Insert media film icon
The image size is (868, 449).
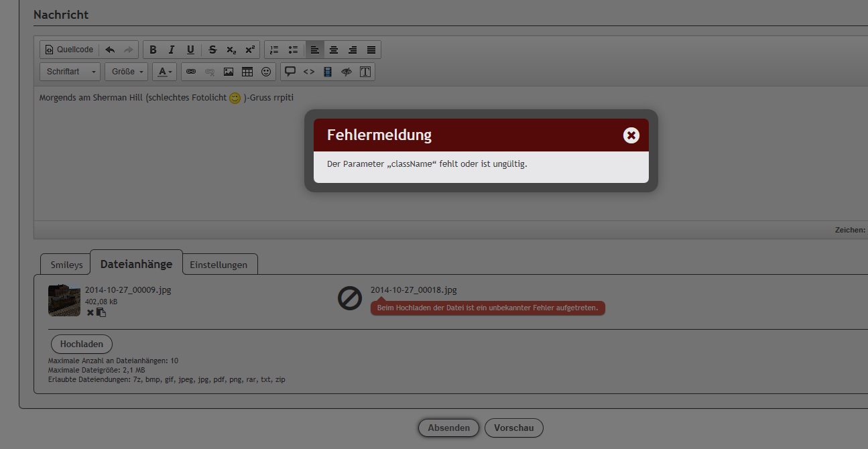tap(328, 72)
